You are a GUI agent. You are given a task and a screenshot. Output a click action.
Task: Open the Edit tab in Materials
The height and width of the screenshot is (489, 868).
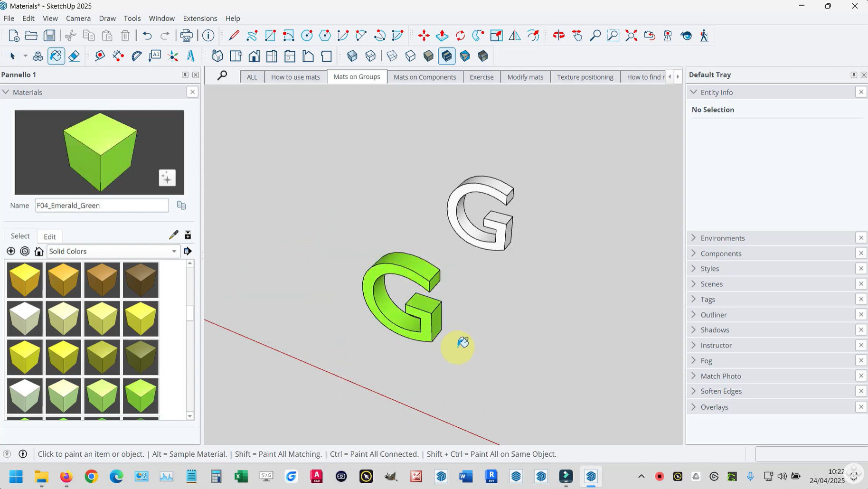point(50,236)
